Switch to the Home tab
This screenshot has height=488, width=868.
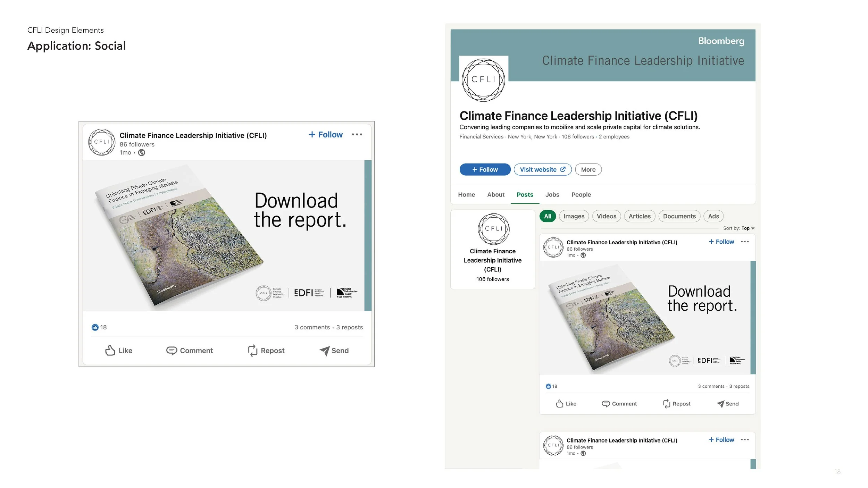coord(466,195)
